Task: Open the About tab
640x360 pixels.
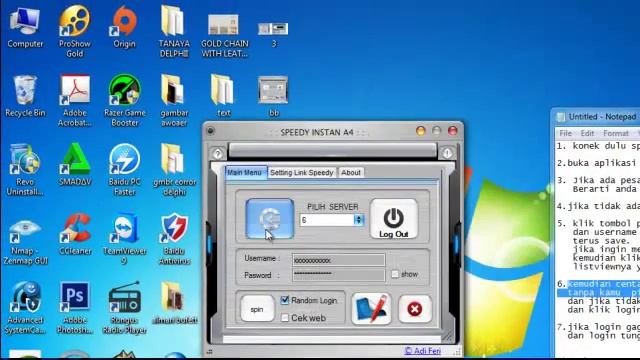Action: 351,173
